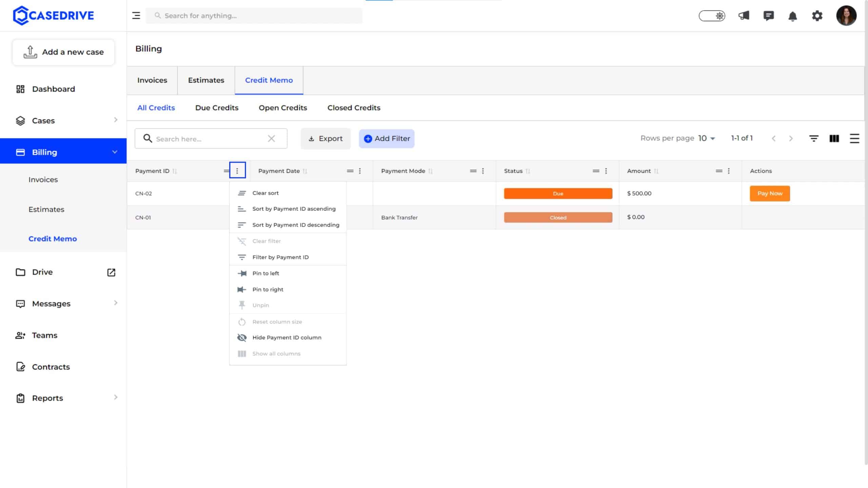
Task: Toggle table filters icon
Action: click(814, 138)
